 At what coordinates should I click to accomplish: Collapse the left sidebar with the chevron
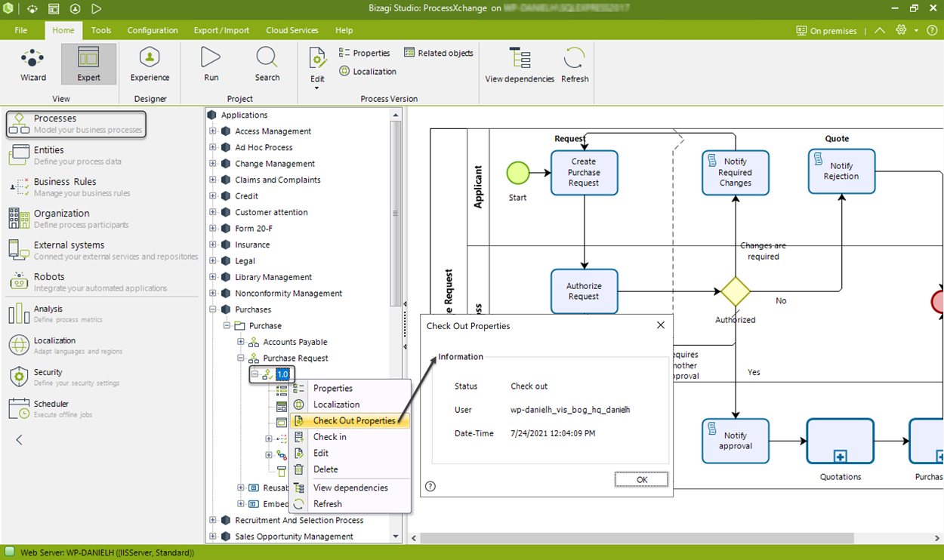[20, 439]
